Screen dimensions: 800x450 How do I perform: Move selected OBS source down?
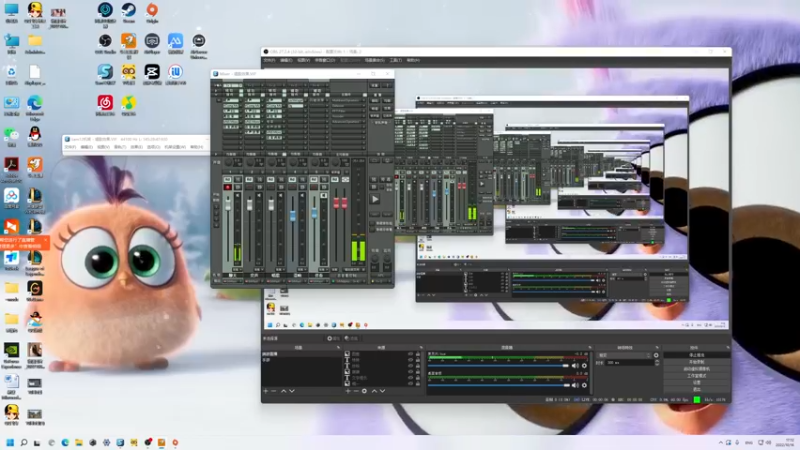point(382,391)
